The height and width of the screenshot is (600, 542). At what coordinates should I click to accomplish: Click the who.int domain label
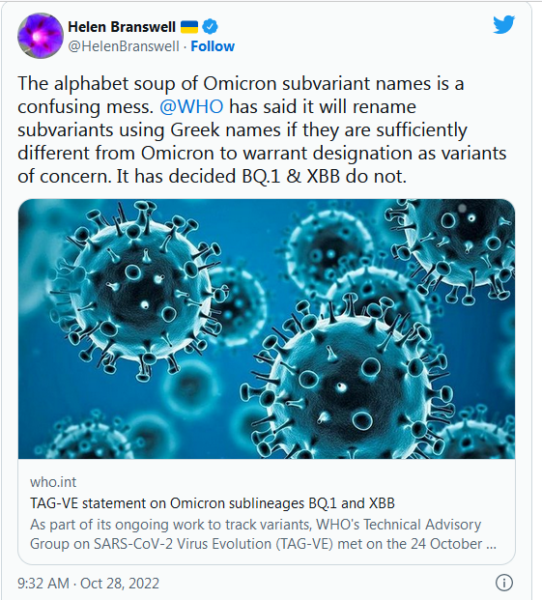click(53, 482)
